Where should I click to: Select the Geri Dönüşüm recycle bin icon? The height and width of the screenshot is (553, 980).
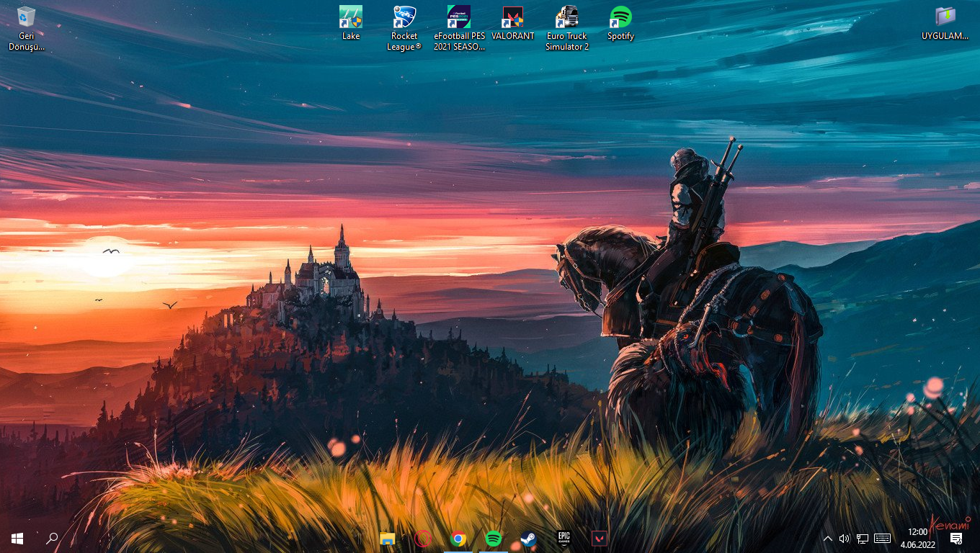point(27,29)
